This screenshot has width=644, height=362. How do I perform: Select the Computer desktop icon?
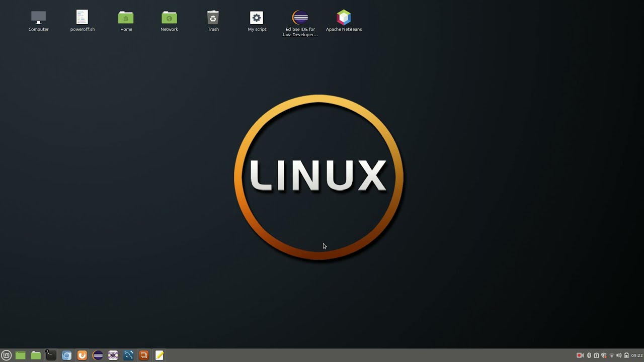click(38, 21)
